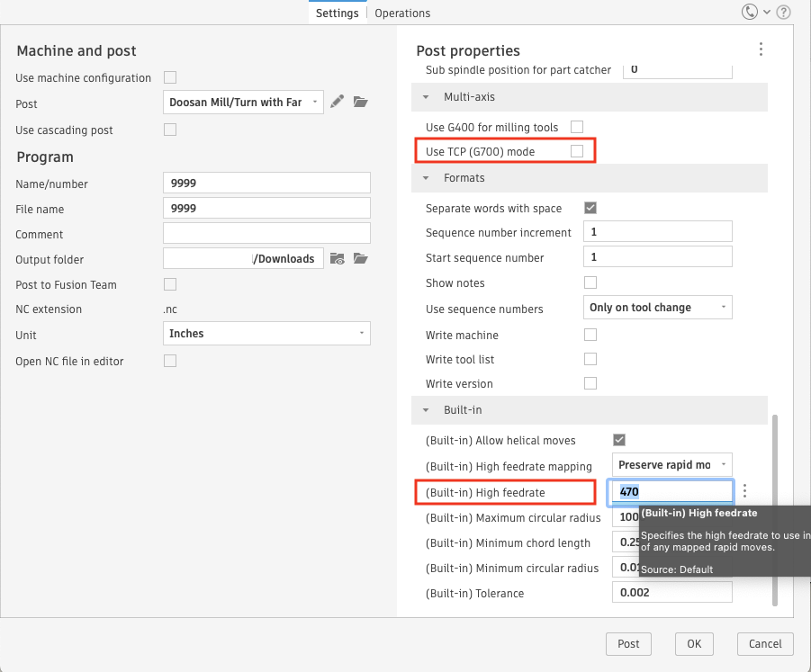Click the phone support icon
The width and height of the screenshot is (811, 672).
click(750, 13)
